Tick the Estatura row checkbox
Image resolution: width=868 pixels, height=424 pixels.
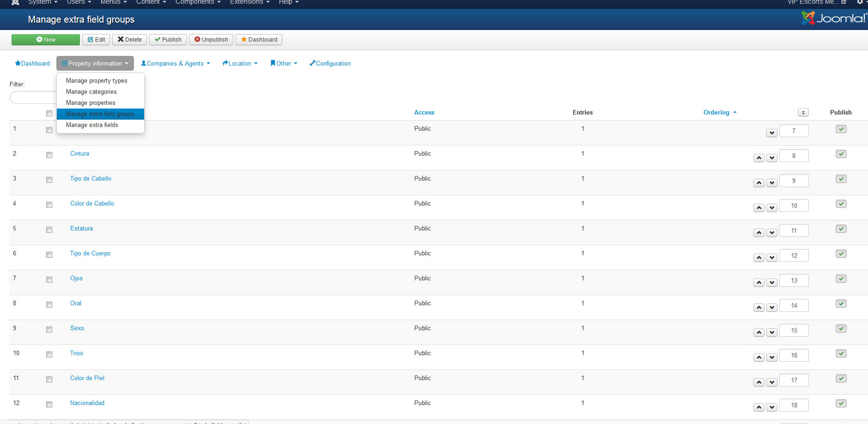click(49, 230)
